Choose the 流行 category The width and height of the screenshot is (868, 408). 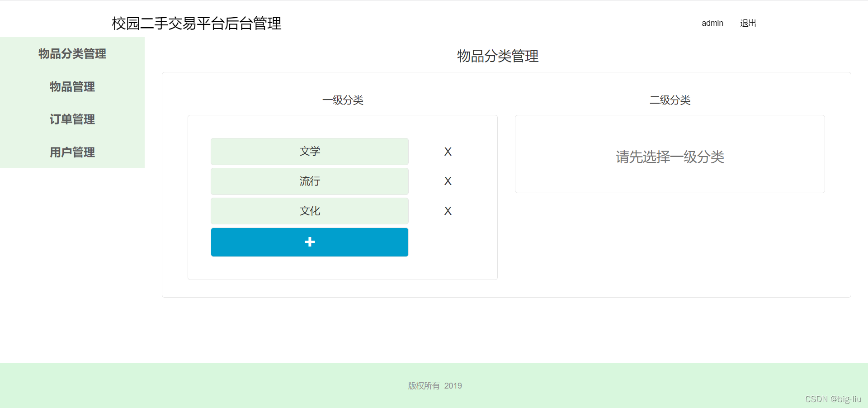coord(310,181)
